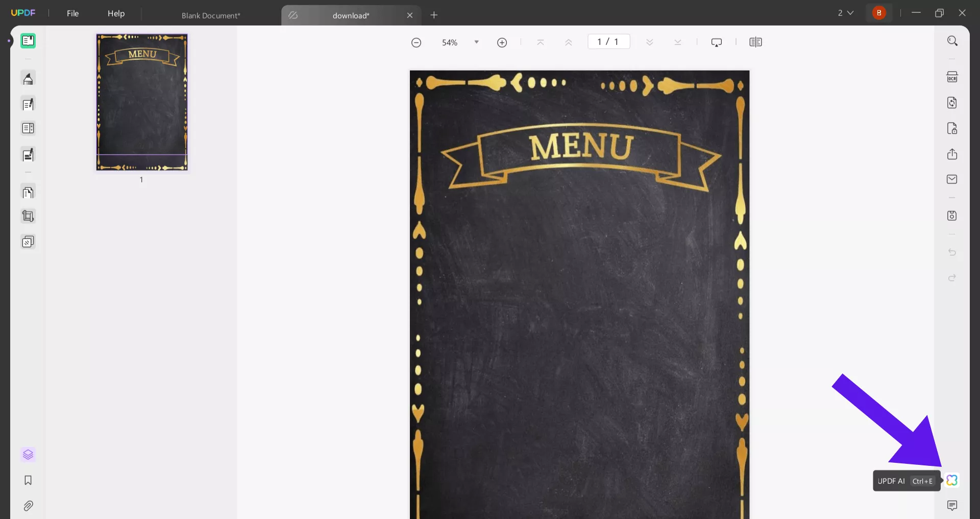Open the Crop Pages tool

[28, 216]
